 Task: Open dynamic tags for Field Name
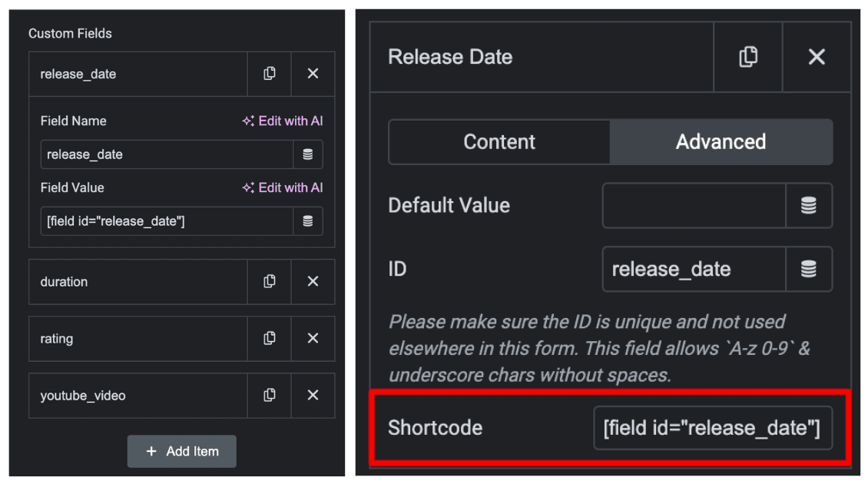click(307, 154)
